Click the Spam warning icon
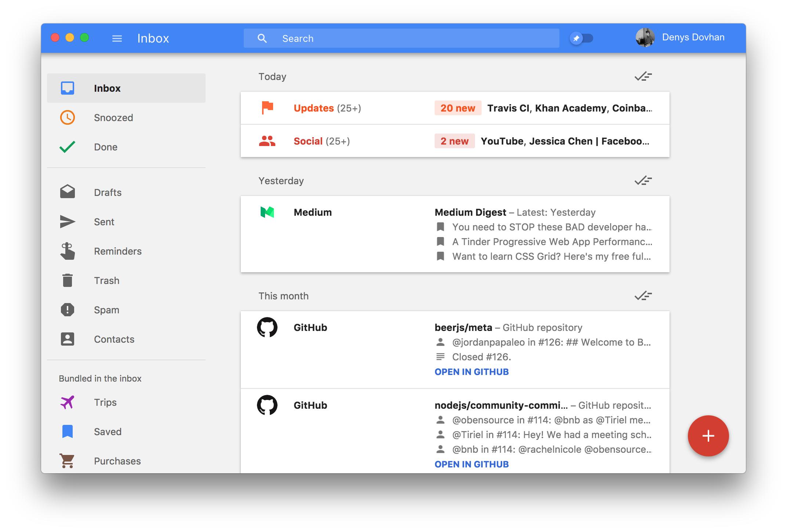Viewport: 787px width, 532px height. [x=68, y=310]
